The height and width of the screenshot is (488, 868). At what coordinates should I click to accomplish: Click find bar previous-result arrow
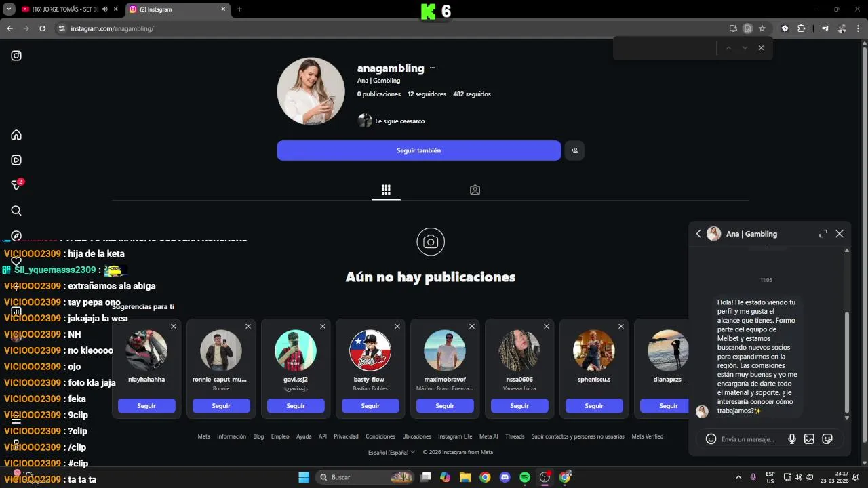point(728,48)
